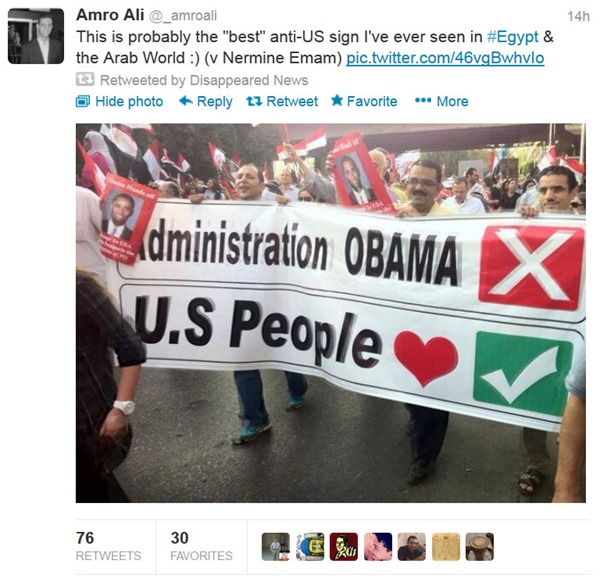
Task: Open the 30 Favorites list
Action: click(x=201, y=547)
